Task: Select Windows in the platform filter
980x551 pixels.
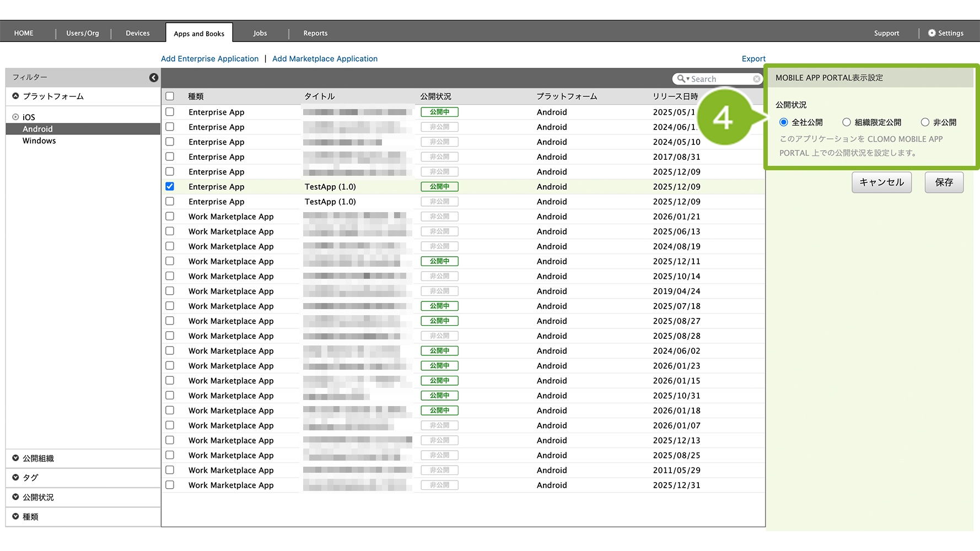Action: 39,141
